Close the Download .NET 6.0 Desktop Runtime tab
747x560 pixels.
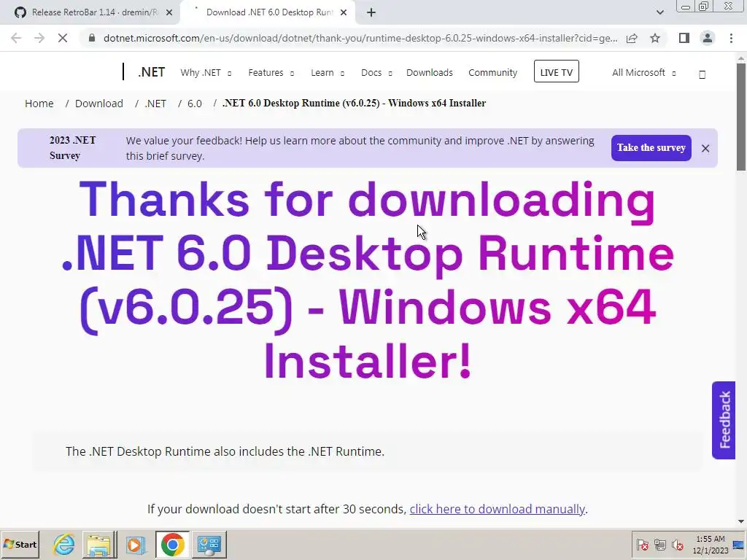(x=344, y=12)
